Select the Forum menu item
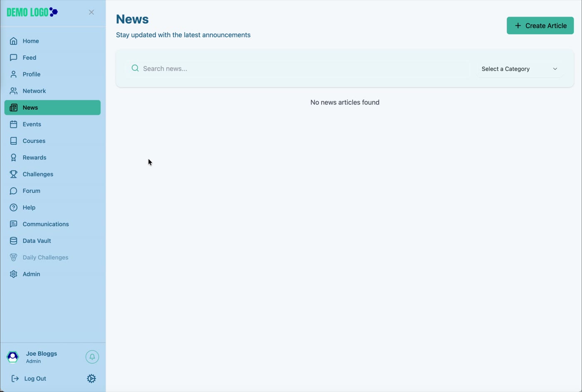Image resolution: width=582 pixels, height=392 pixels. [52, 191]
